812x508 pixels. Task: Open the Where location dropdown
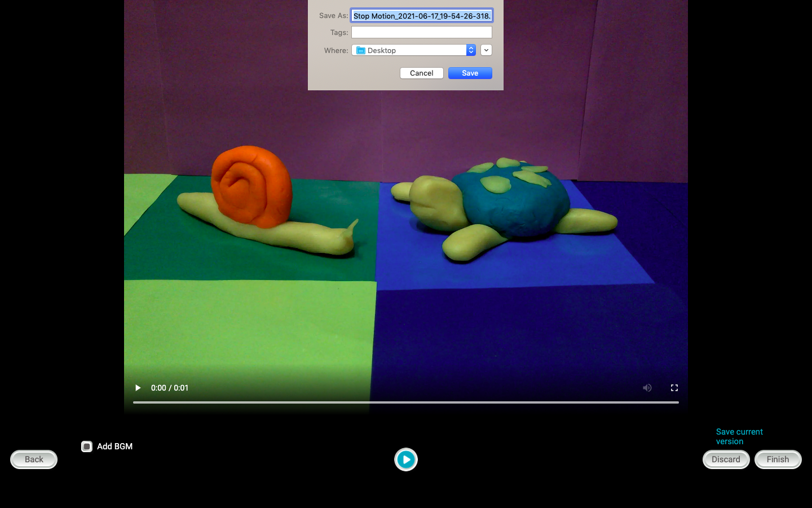413,50
